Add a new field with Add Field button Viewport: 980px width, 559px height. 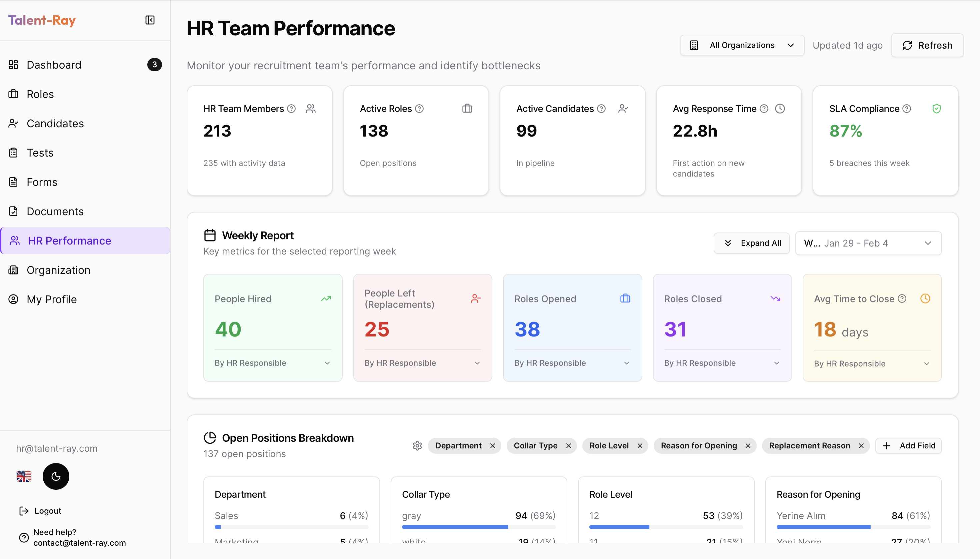pos(909,445)
